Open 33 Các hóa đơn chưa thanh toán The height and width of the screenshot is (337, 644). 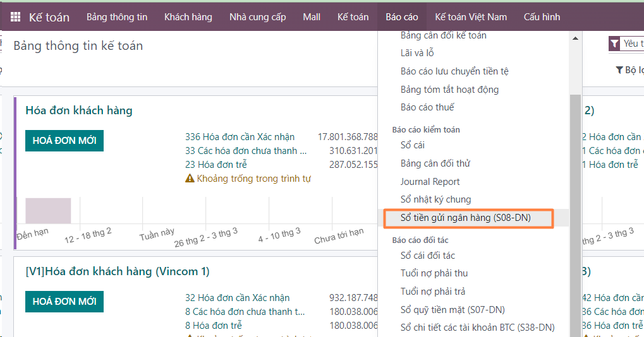(x=246, y=151)
